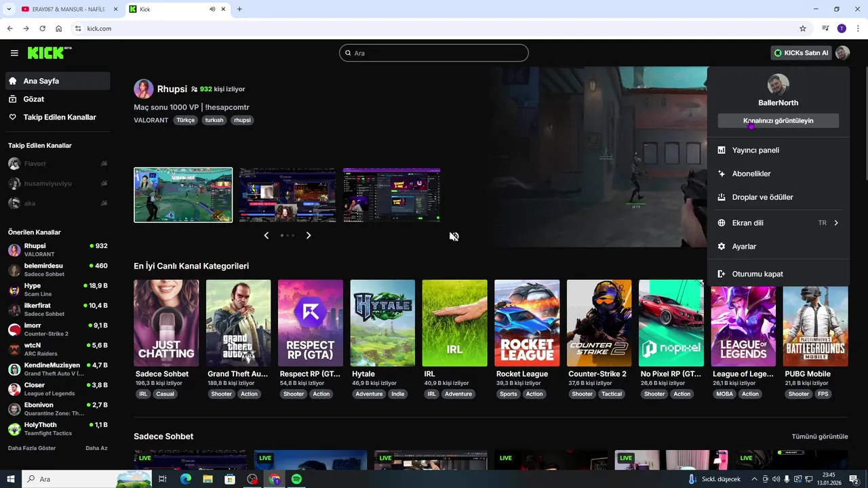The height and width of the screenshot is (488, 868).
Task: Show previous featured stream with left arrow
Action: [x=266, y=235]
